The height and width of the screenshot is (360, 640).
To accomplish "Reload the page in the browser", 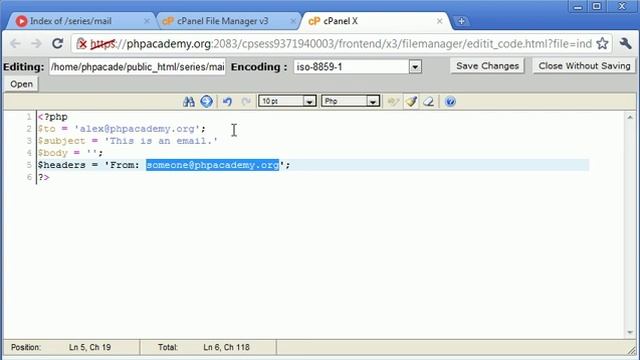I will coord(58,43).
